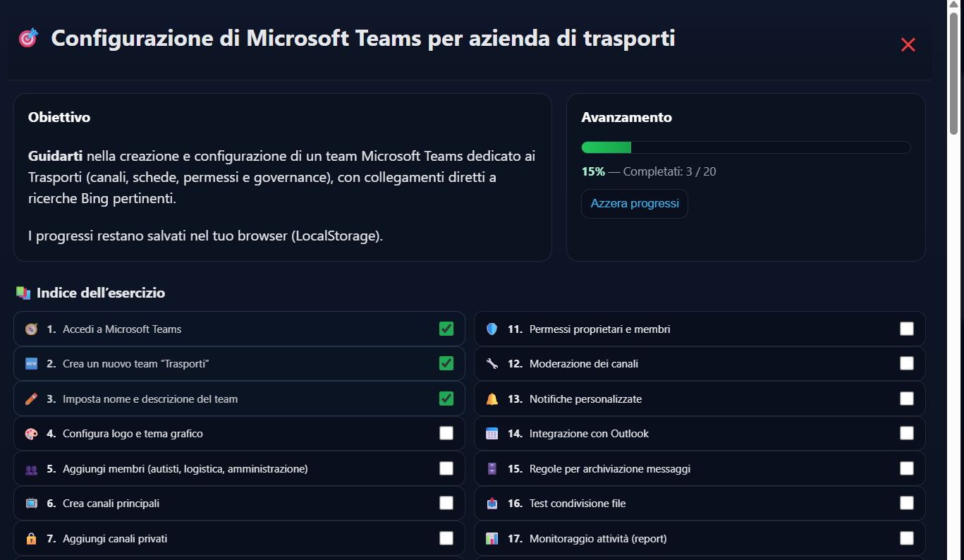Click the file cabinet icon for step 15

pos(492,469)
